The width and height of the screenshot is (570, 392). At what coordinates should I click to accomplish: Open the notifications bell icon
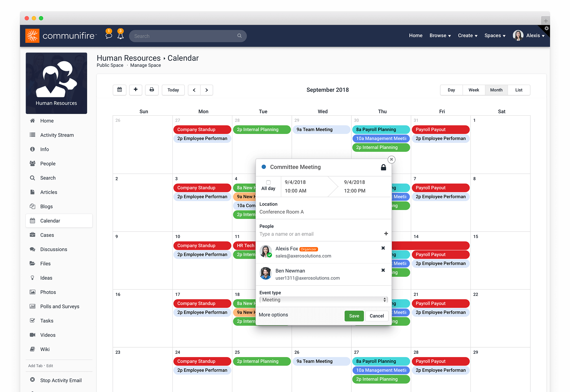pos(121,35)
